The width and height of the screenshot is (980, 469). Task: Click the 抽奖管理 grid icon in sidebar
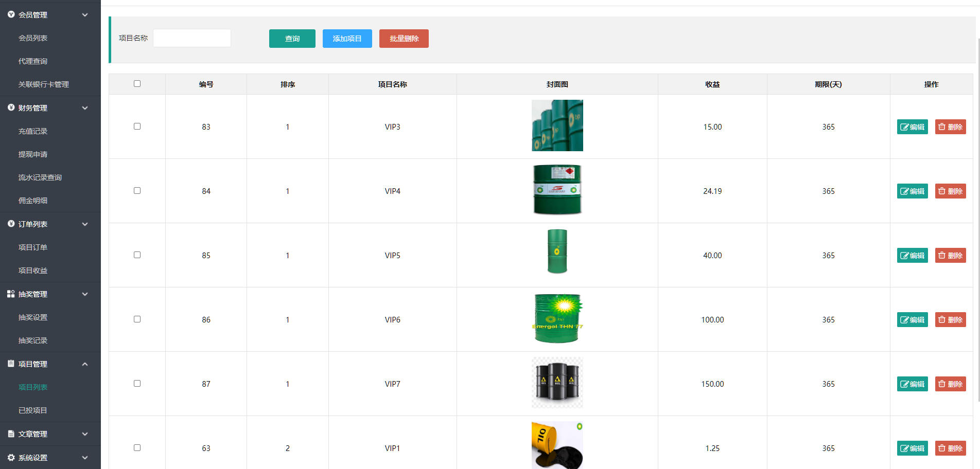point(11,294)
